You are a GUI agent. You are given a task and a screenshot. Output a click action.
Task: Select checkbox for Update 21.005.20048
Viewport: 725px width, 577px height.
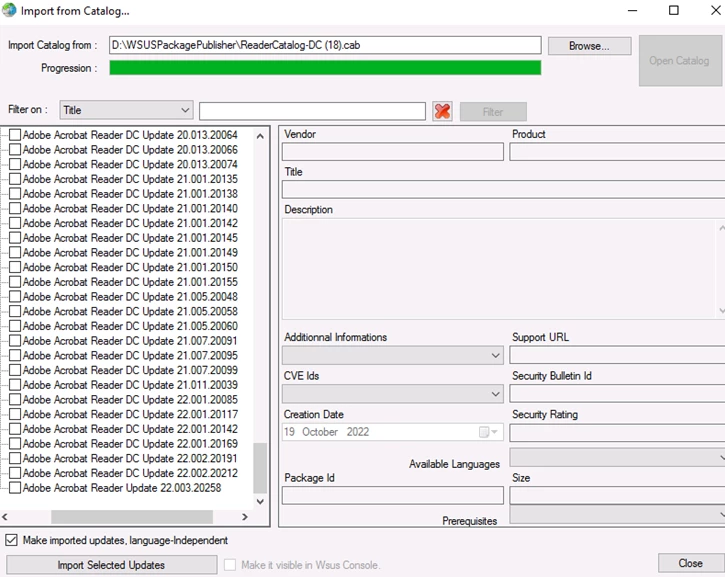point(15,296)
